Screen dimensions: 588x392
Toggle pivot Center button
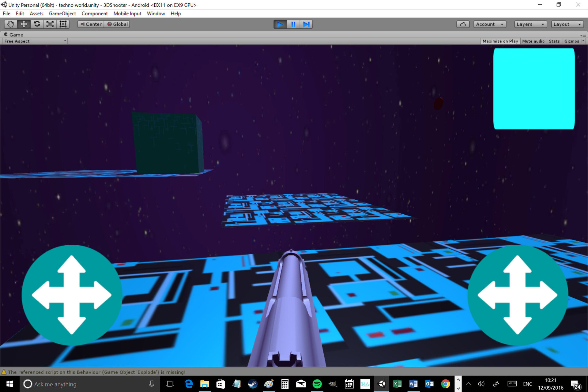pos(91,24)
